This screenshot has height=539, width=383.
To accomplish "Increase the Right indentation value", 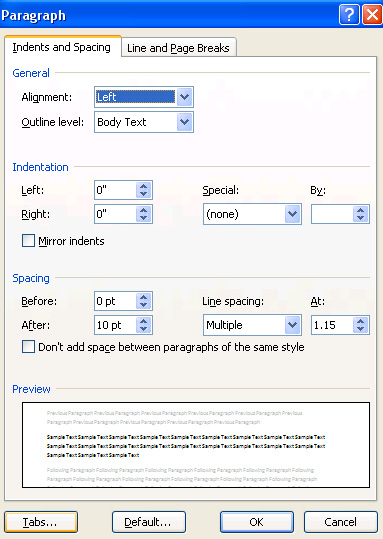I will [x=144, y=210].
